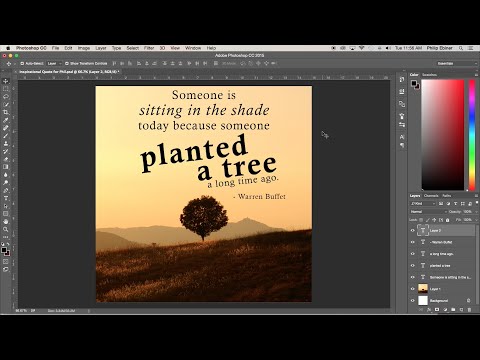The height and width of the screenshot is (360, 480).
Task: Hide the Layer 1 image layer
Action: pyautogui.click(x=413, y=289)
